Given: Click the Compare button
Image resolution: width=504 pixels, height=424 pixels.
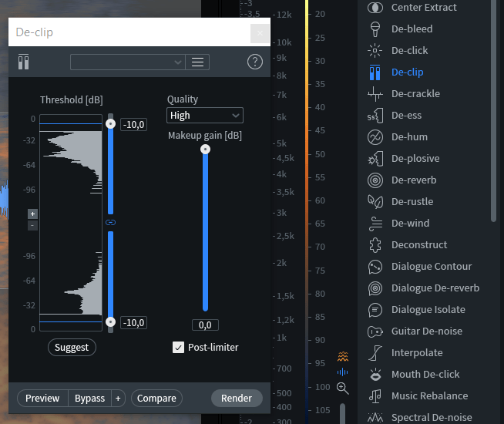Looking at the screenshot, I should [156, 399].
